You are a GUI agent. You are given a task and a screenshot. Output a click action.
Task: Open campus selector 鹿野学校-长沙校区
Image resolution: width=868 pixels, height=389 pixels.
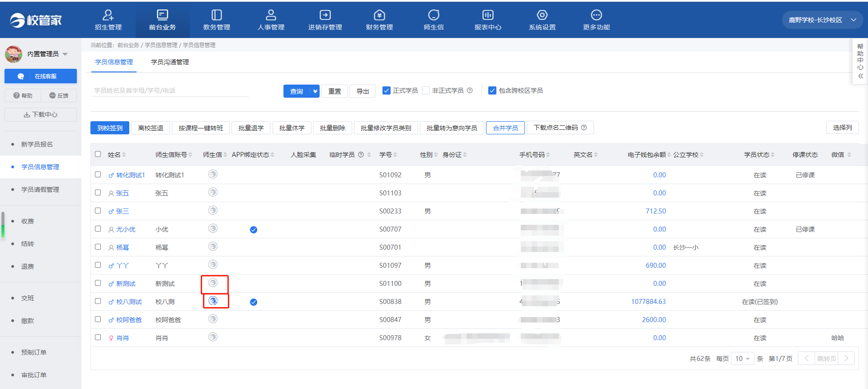[x=823, y=20]
